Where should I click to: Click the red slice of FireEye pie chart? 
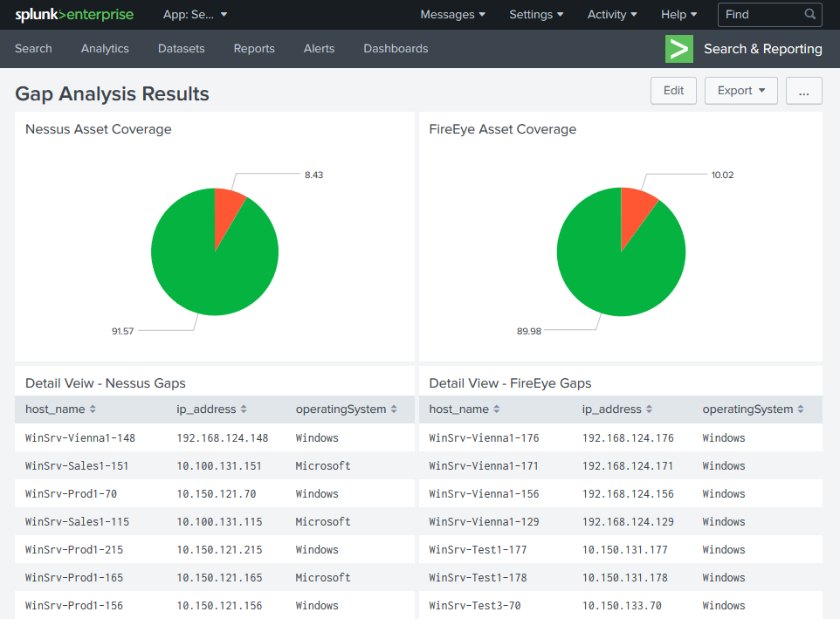click(x=635, y=212)
